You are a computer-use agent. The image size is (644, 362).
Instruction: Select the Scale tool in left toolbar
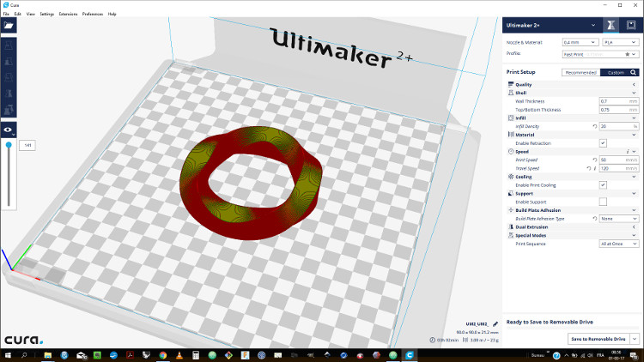click(9, 62)
